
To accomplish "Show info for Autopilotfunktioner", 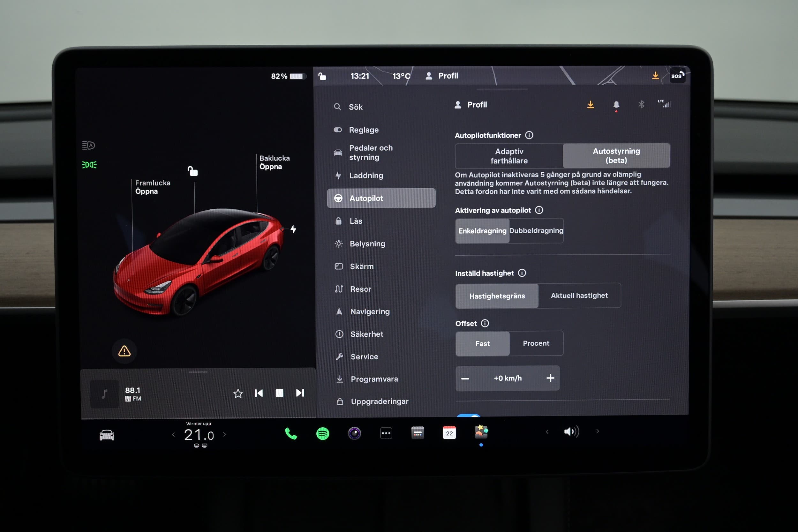I will point(529,135).
